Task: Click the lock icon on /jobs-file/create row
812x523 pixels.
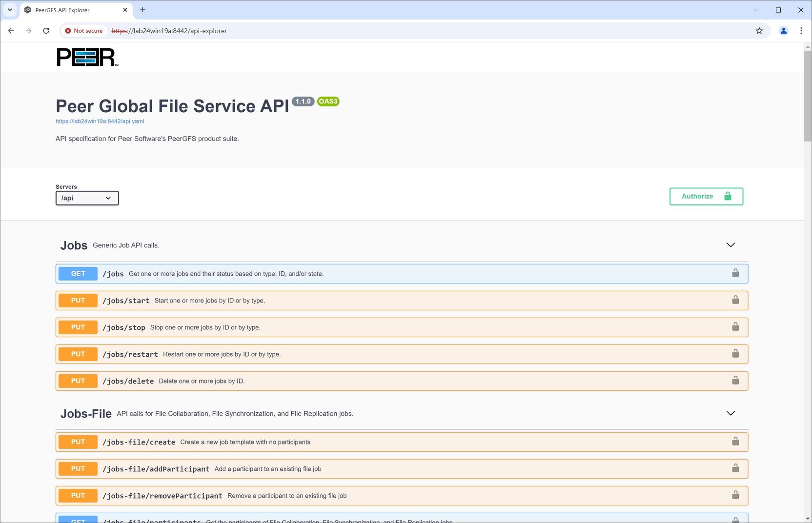Action: [x=735, y=442]
